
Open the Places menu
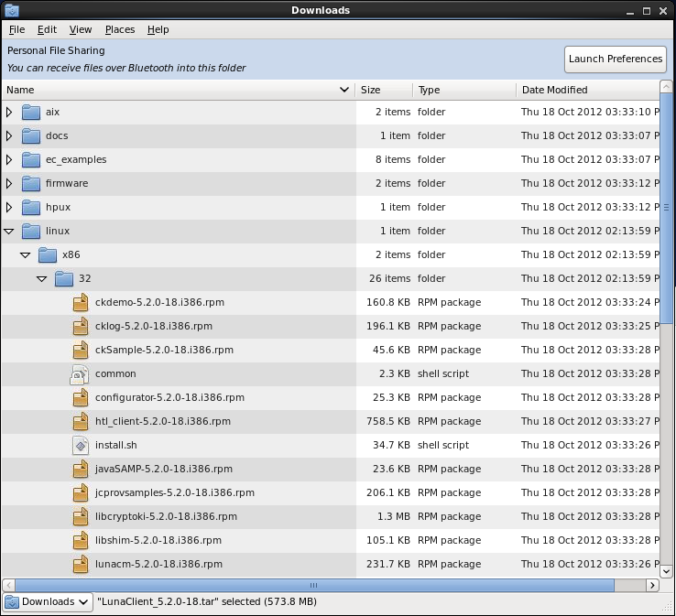(x=119, y=29)
